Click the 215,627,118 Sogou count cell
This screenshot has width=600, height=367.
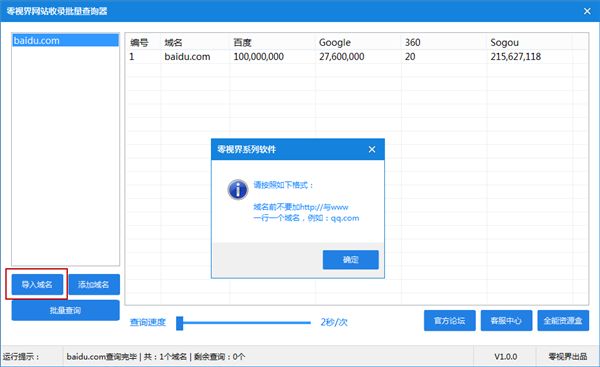coord(516,57)
